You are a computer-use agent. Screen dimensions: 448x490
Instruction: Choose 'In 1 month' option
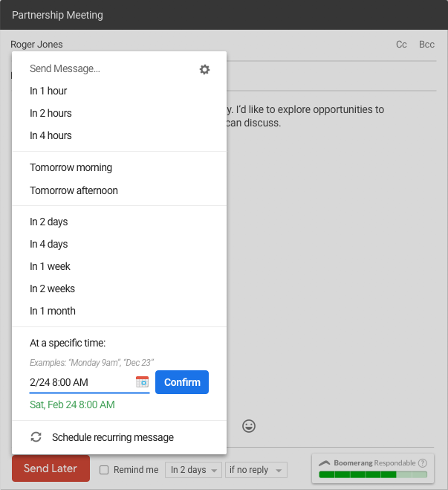click(52, 311)
